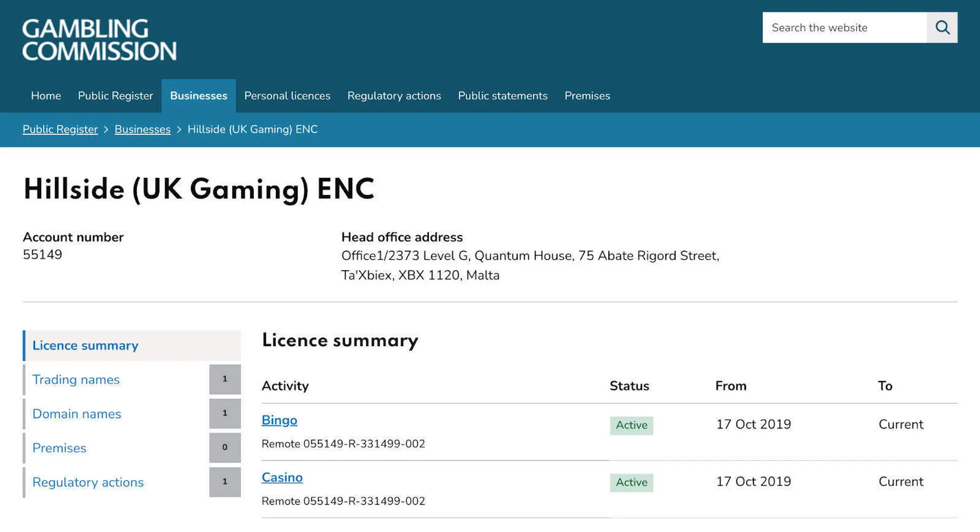Click Public Register breadcrumb link
The width and height of the screenshot is (980, 532).
coord(60,130)
